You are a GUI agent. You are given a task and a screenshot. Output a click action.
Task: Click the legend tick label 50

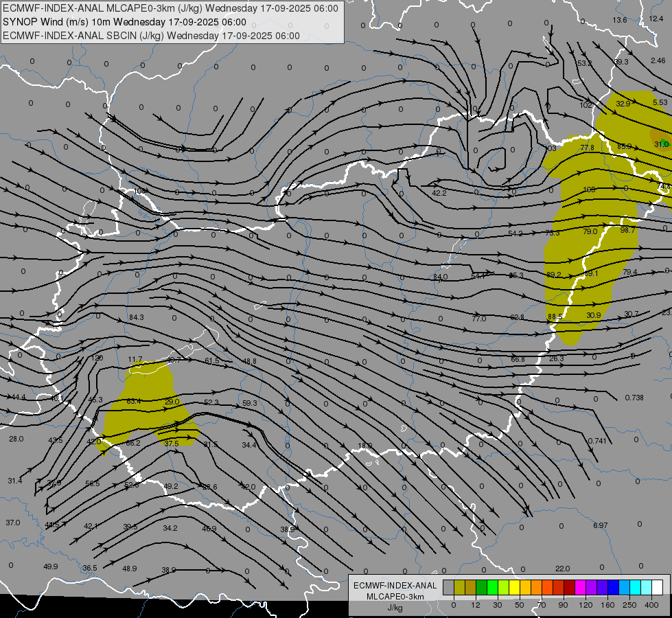point(520,605)
